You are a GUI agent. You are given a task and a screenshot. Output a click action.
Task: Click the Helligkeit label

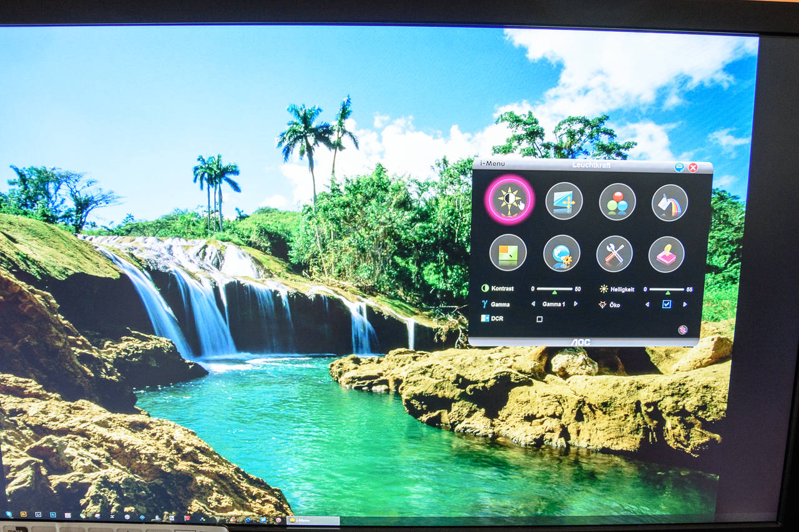[622, 289]
